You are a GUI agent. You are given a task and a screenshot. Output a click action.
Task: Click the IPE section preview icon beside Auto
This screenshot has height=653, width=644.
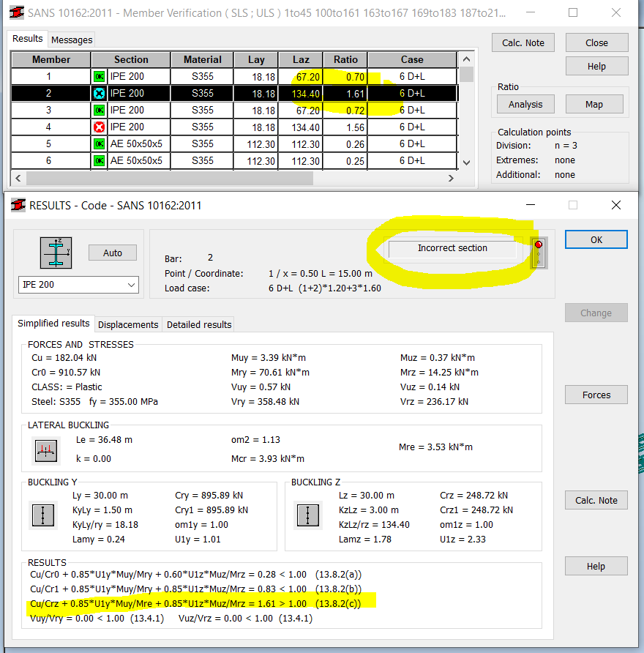click(x=56, y=253)
